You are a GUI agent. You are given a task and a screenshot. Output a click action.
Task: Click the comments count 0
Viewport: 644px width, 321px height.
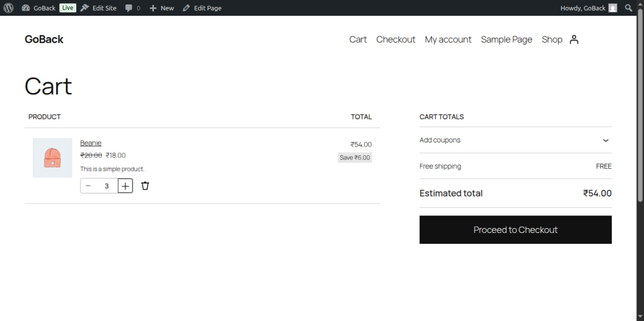pyautogui.click(x=138, y=8)
